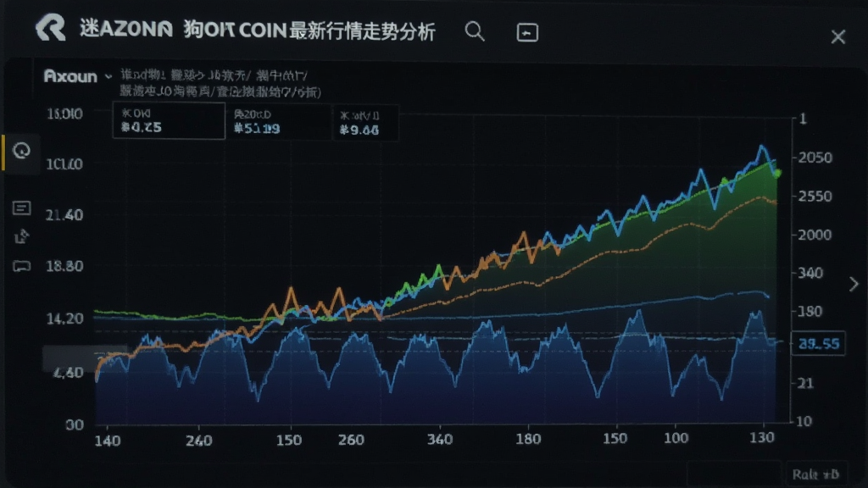Image resolution: width=868 pixels, height=488 pixels.
Task: Click the grey highlighted box on the left axis
Action: click(x=84, y=358)
